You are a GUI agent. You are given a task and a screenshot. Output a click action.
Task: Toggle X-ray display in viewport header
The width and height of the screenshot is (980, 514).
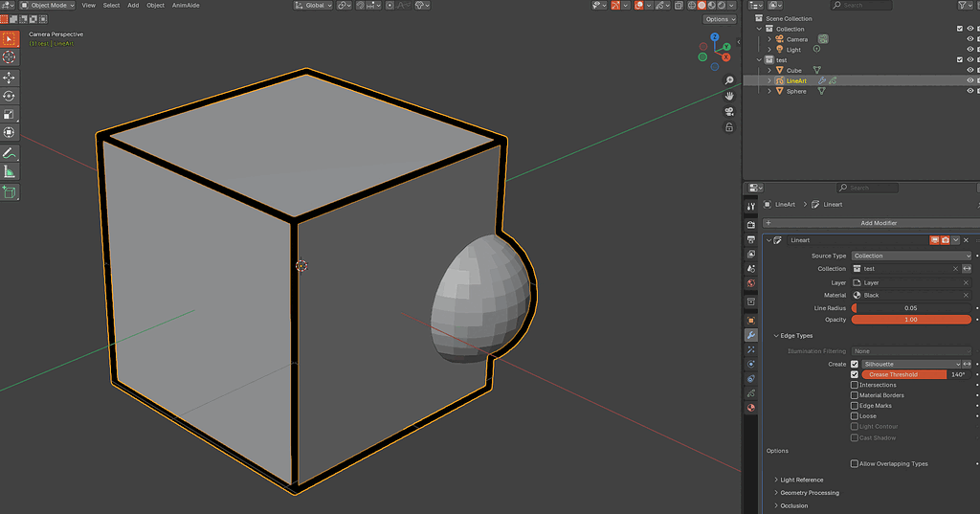point(679,5)
